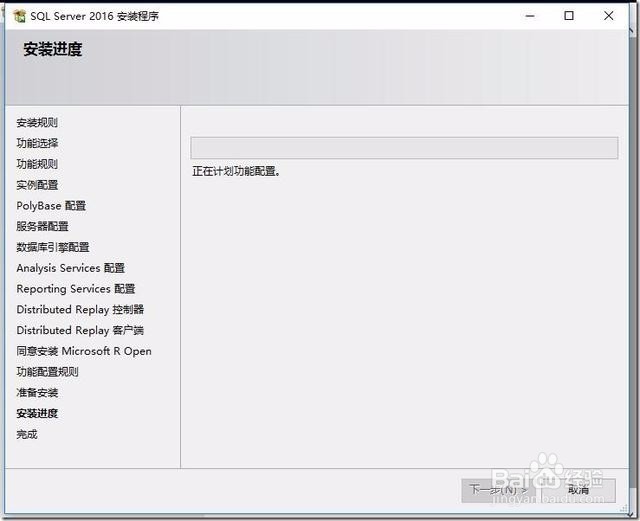Select the 准备安装 step
This screenshot has width=640, height=521.
[x=37, y=393]
